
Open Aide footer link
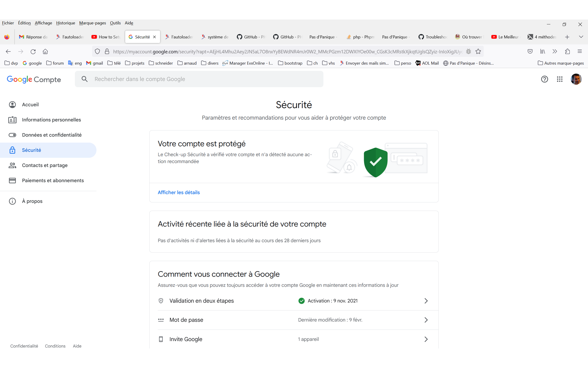coord(77,346)
